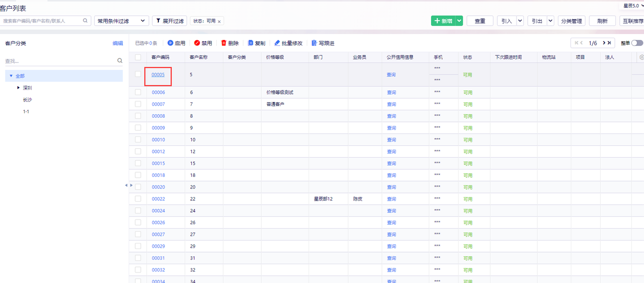The width and height of the screenshot is (644, 283).
Task: Check the row checkbox for customer 00010
Action: click(x=138, y=140)
